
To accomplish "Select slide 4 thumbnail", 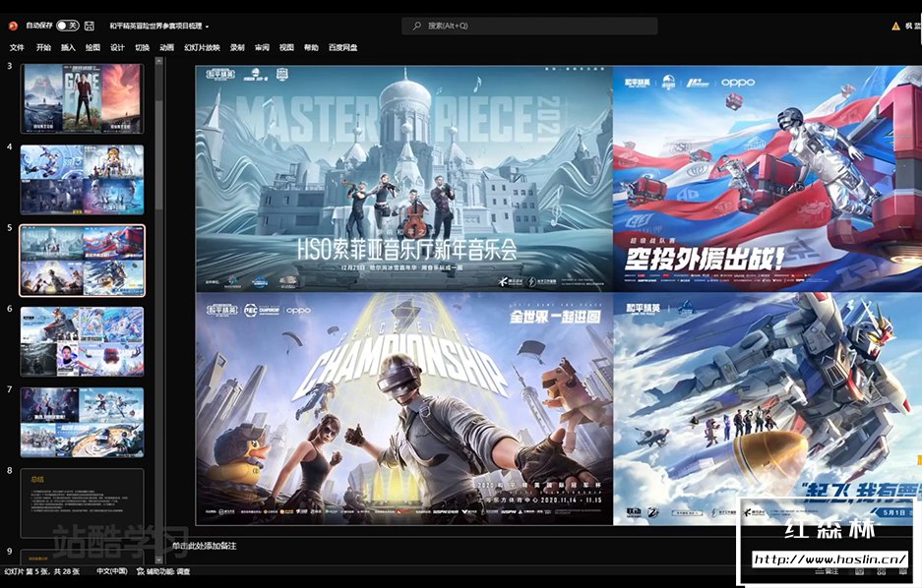I will coord(83,180).
